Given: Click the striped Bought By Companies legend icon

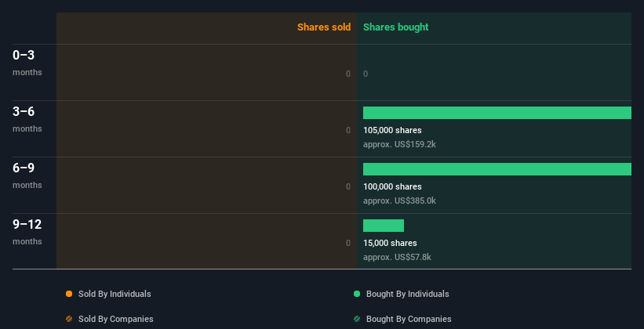Looking at the screenshot, I should coord(357,319).
